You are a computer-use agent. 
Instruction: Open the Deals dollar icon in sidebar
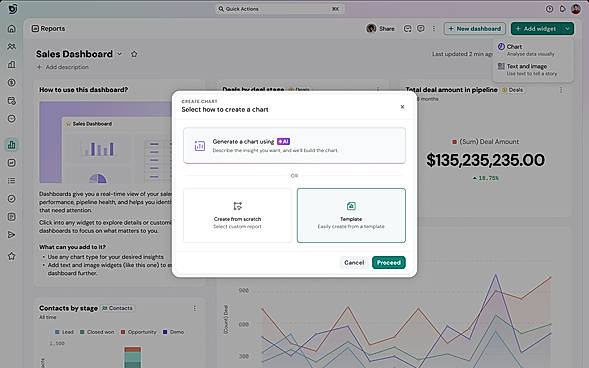tap(12, 83)
